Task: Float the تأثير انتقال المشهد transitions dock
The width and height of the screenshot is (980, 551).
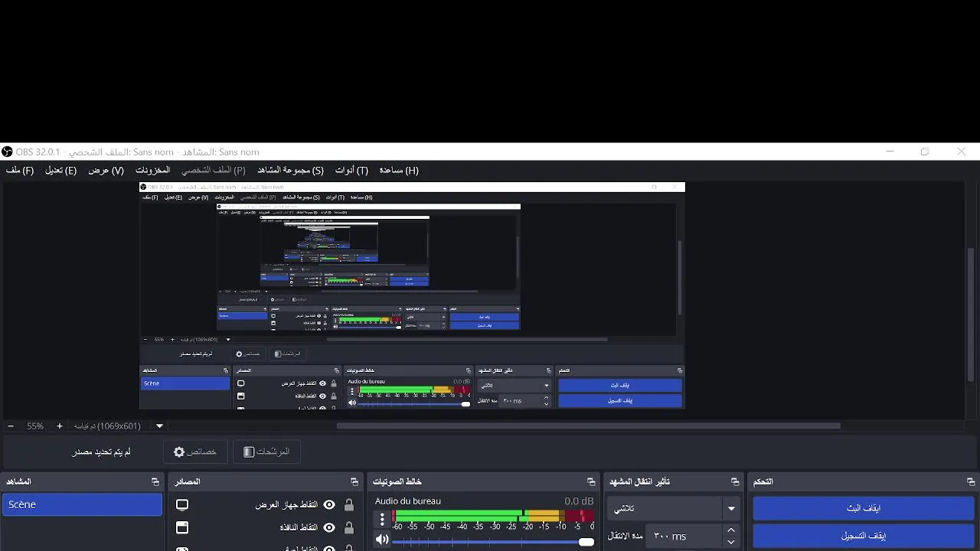Action: pyautogui.click(x=735, y=481)
